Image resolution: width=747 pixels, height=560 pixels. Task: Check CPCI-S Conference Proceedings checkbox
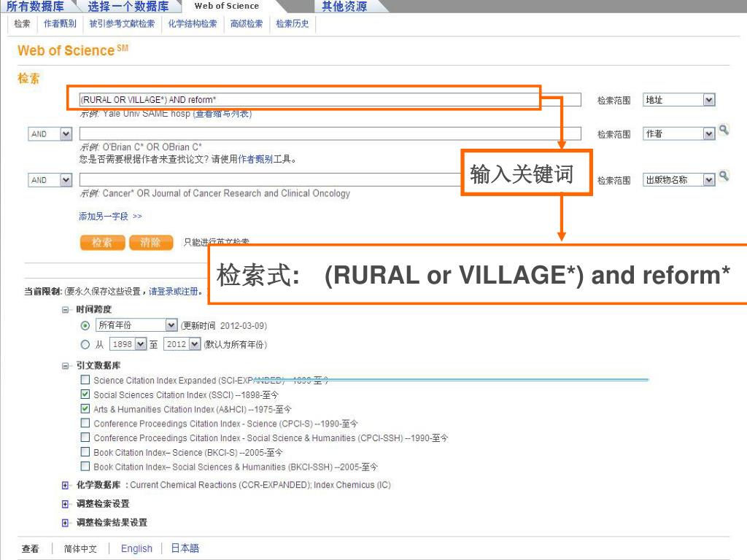pyautogui.click(x=85, y=422)
